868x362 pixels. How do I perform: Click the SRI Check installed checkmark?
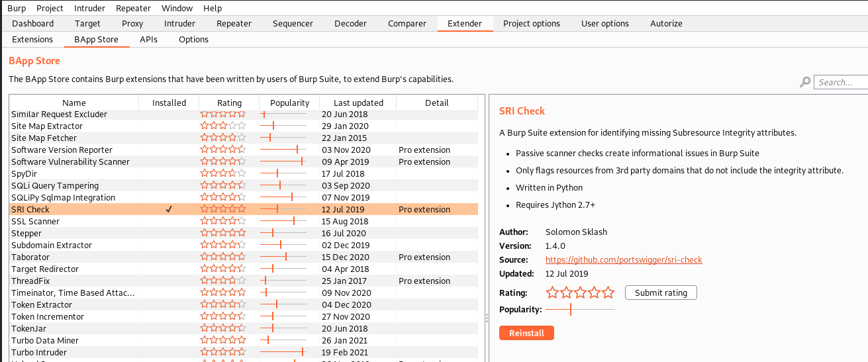[169, 210]
